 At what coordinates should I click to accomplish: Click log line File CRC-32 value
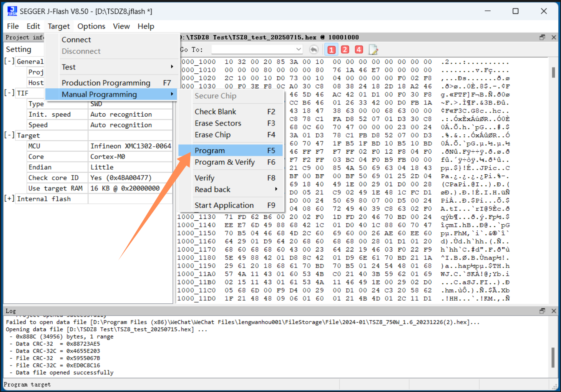point(58,358)
